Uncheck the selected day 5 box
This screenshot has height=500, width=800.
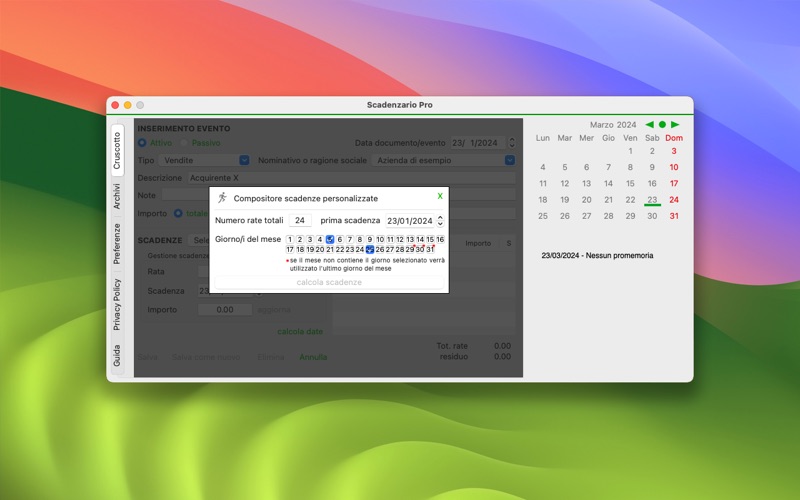(330, 239)
